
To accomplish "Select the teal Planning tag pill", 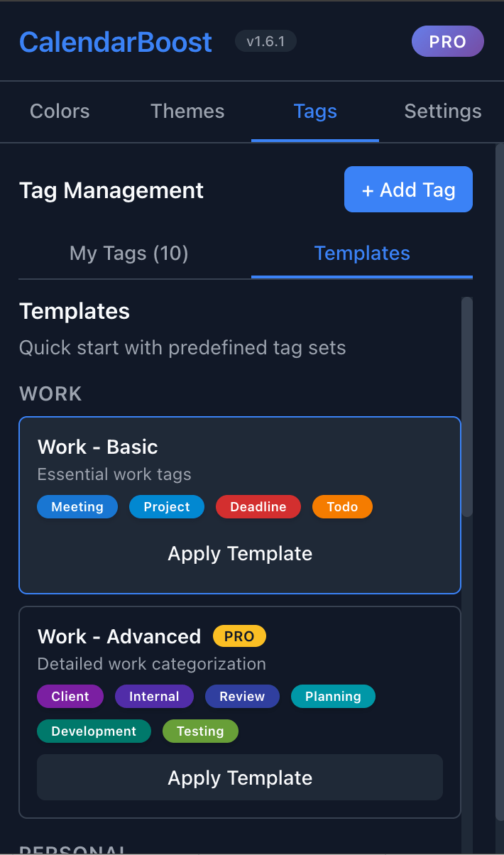I will pos(333,696).
